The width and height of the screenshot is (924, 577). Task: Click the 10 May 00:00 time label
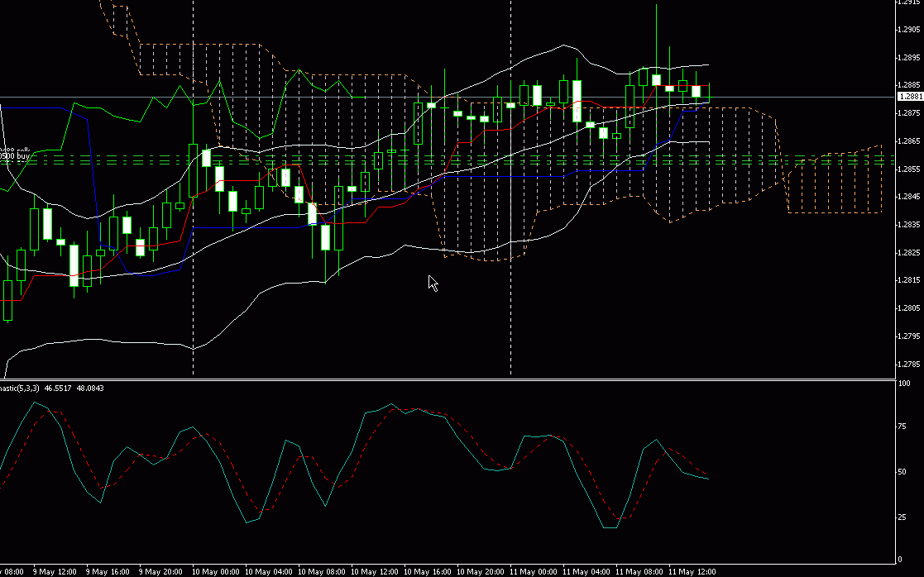tap(216, 572)
